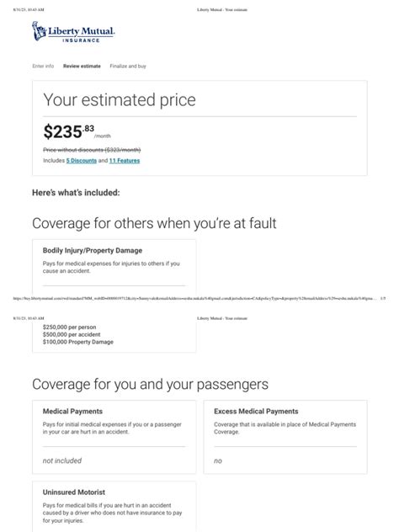This screenshot has height=532, width=399.
Task: Click the 'Here's what's included' label
Action: click(76, 193)
